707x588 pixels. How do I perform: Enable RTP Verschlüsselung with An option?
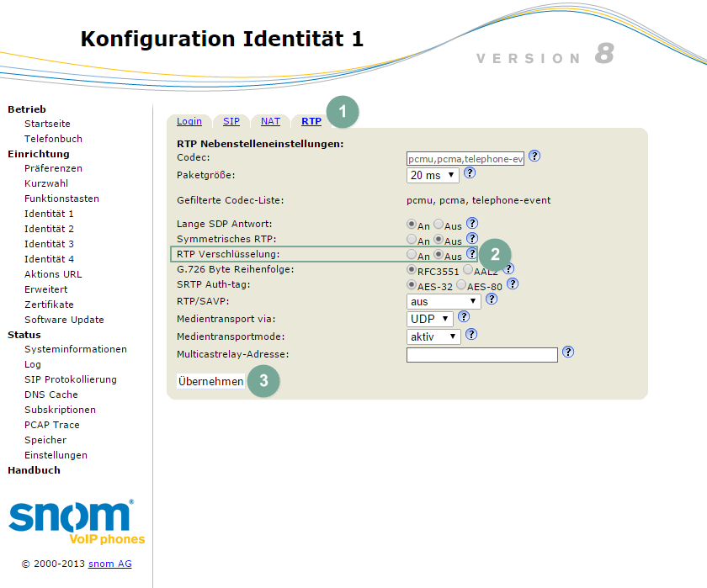[412, 255]
